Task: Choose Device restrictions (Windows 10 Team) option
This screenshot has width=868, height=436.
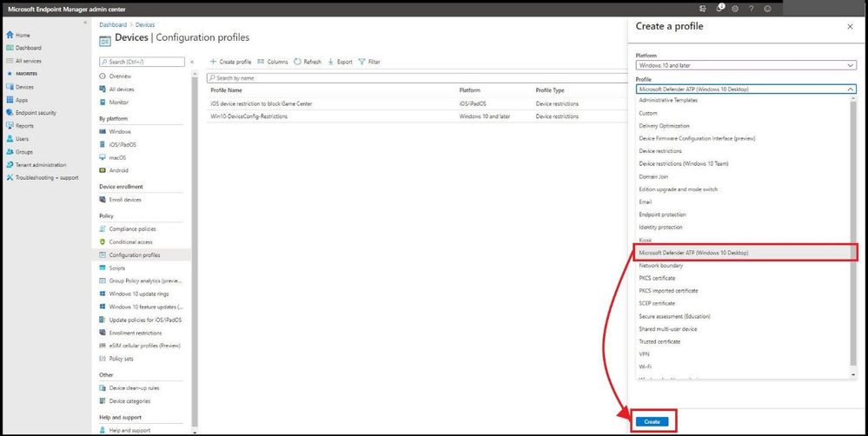Action: (x=683, y=164)
